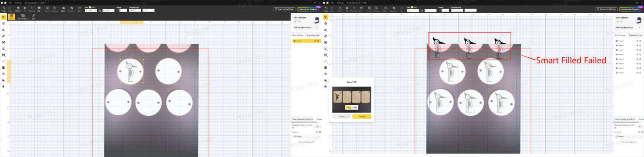Select the arrow selection tool in left window

tap(3, 17)
